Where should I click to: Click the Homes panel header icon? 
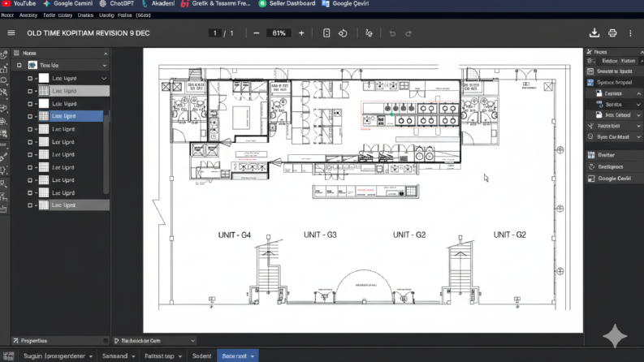[x=16, y=53]
